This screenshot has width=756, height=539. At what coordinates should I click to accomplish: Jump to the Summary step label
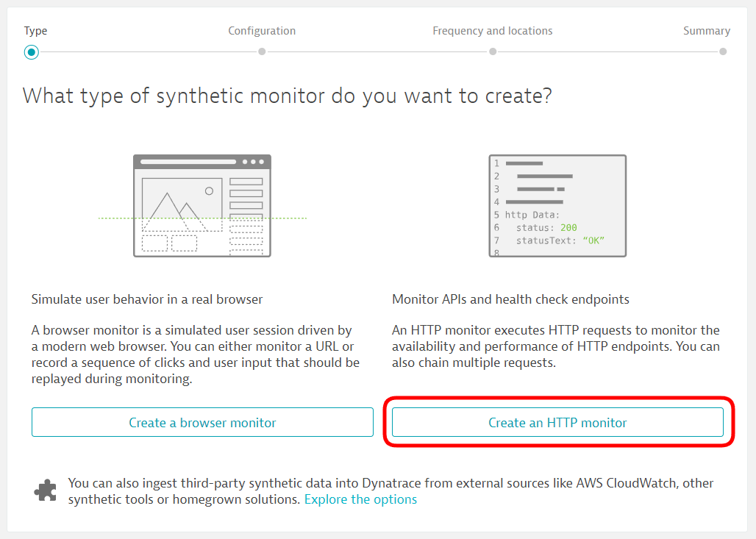pos(706,31)
